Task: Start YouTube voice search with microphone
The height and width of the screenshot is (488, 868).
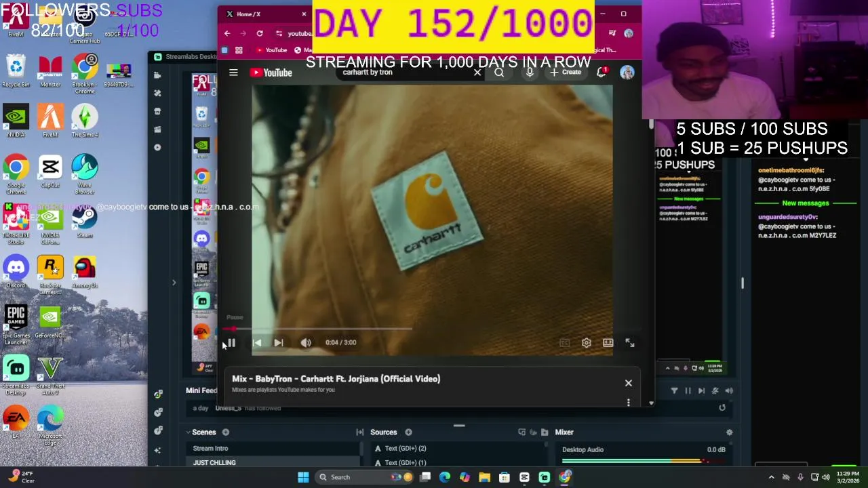Action: click(530, 73)
